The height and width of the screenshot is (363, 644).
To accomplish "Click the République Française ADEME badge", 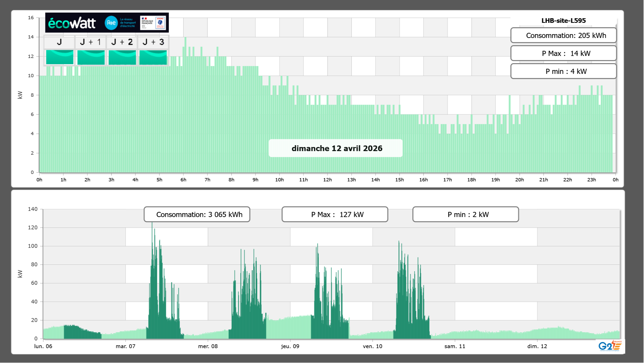I will [x=153, y=23].
